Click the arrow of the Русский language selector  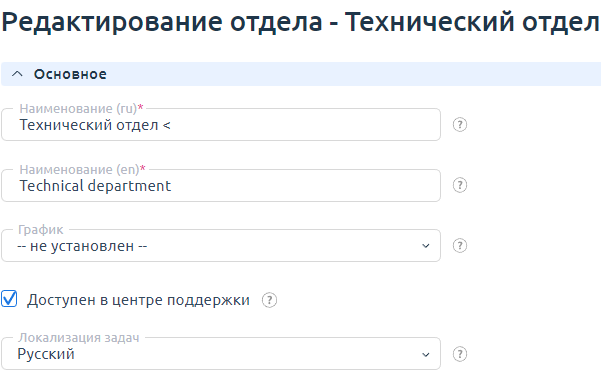tap(425, 354)
